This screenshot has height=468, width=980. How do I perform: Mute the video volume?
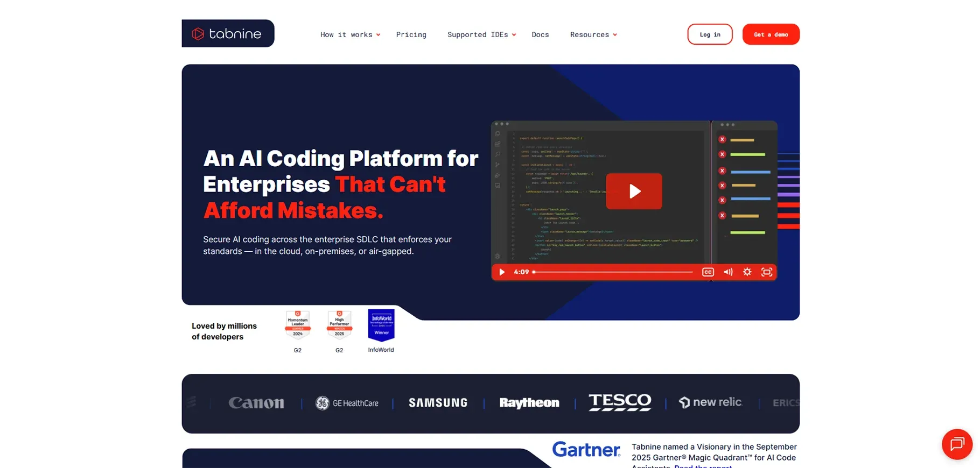tap(728, 272)
